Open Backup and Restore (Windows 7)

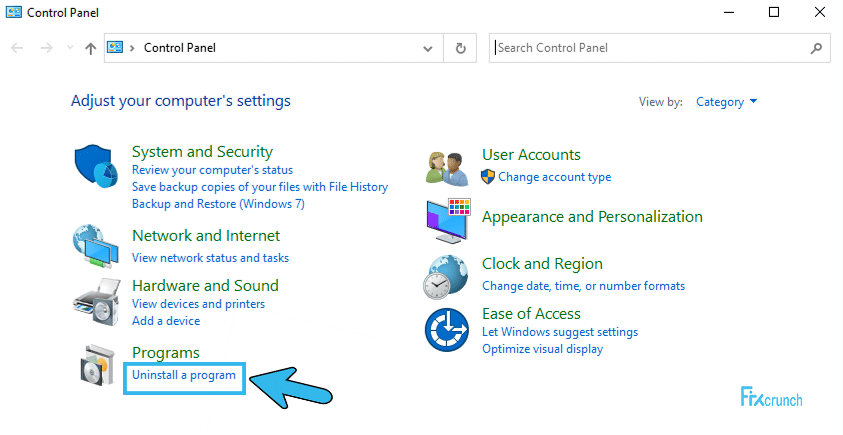click(x=218, y=204)
